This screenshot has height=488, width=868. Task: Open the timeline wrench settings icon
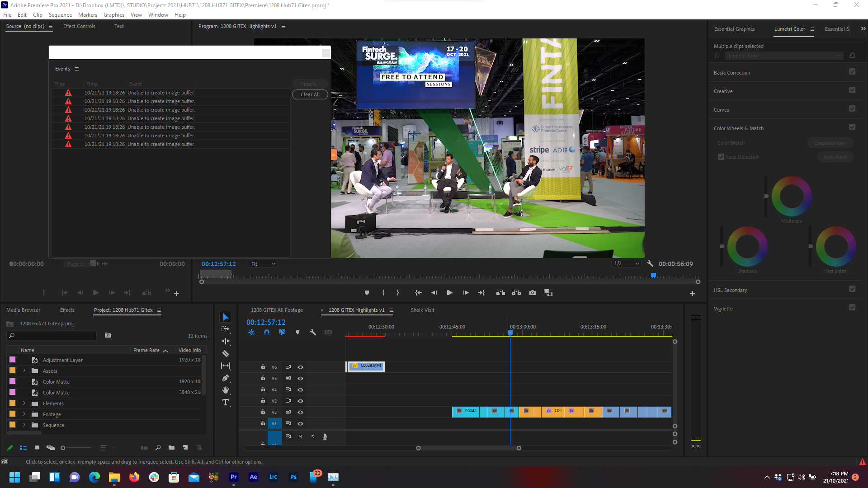pos(313,332)
